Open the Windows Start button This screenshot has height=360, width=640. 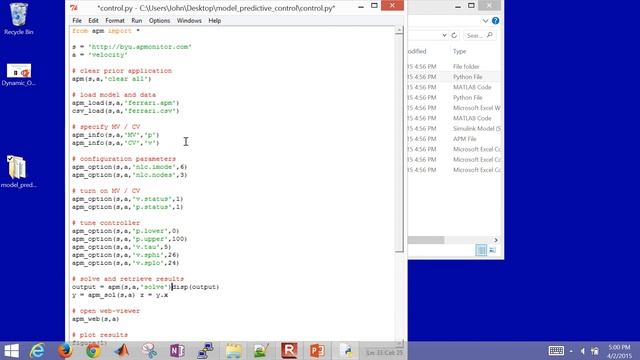(x=11, y=351)
